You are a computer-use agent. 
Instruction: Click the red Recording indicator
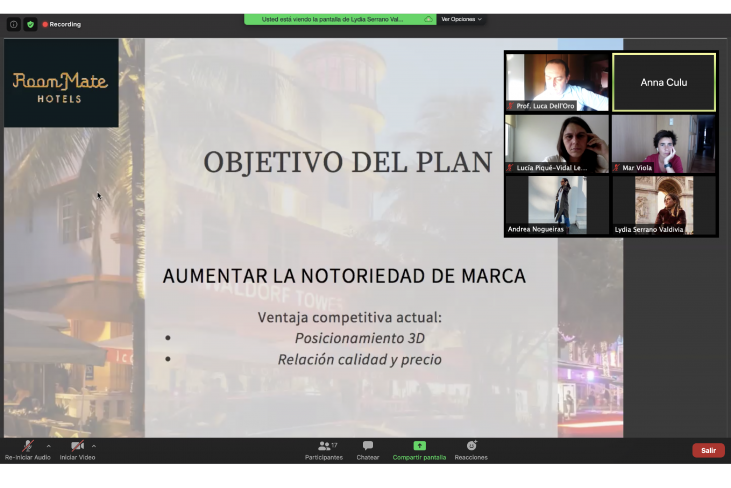pyautogui.click(x=62, y=24)
